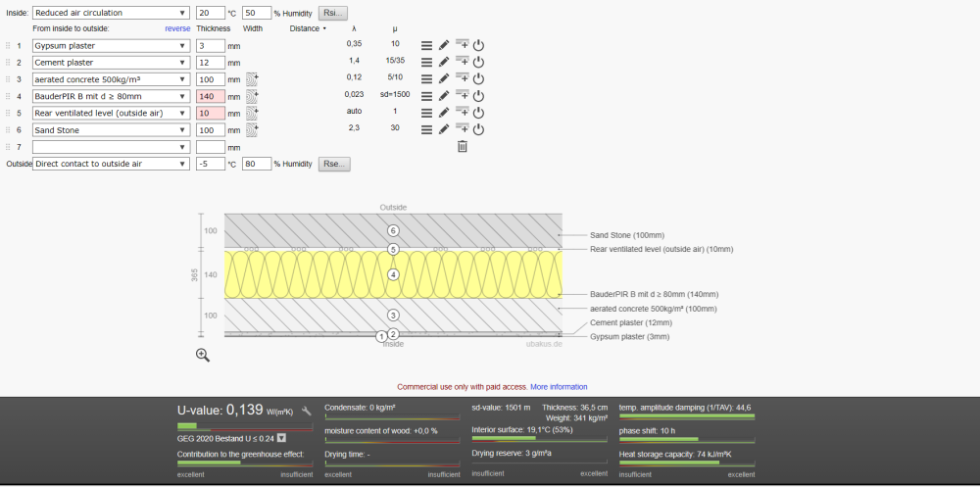Viewport: 980px width, 487px height.
Task: Open 'More information' link about paid access
Action: coord(559,386)
